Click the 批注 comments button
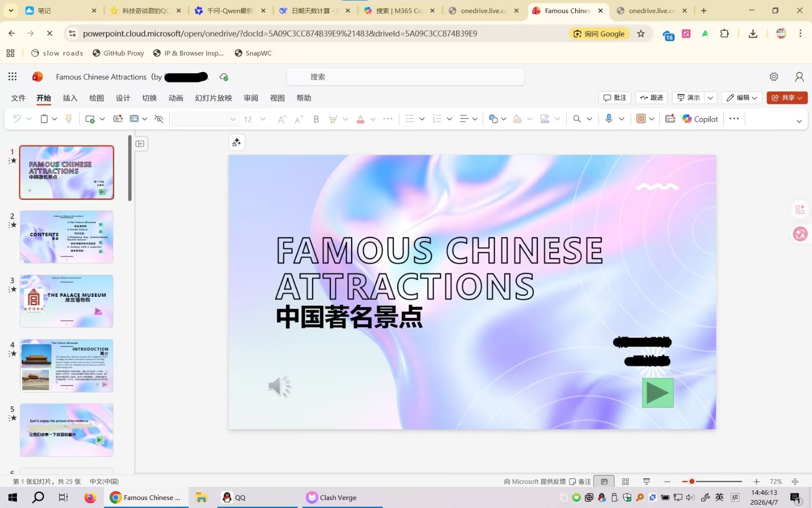 pyautogui.click(x=615, y=97)
